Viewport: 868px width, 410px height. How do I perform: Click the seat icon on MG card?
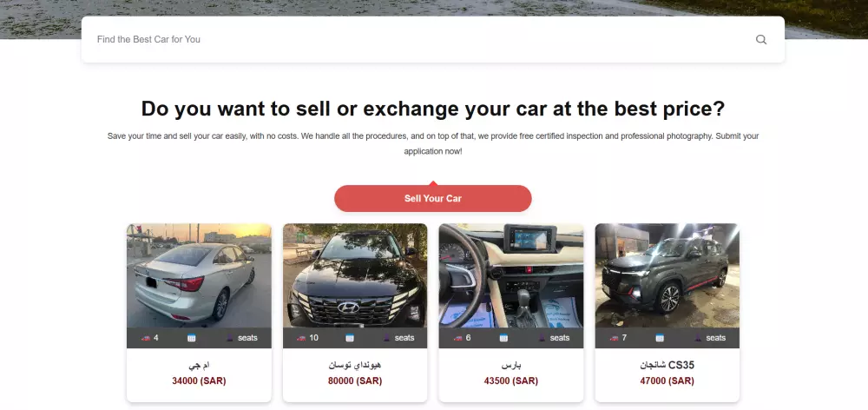[x=230, y=337]
